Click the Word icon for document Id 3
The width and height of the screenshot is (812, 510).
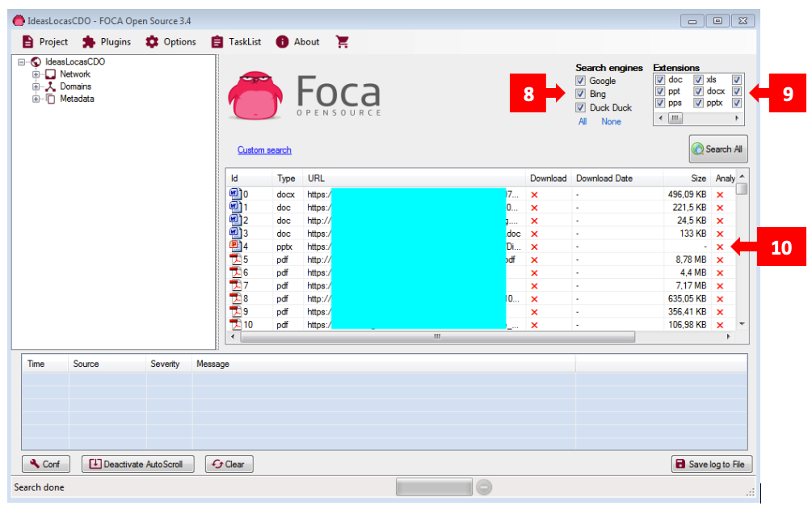point(235,233)
